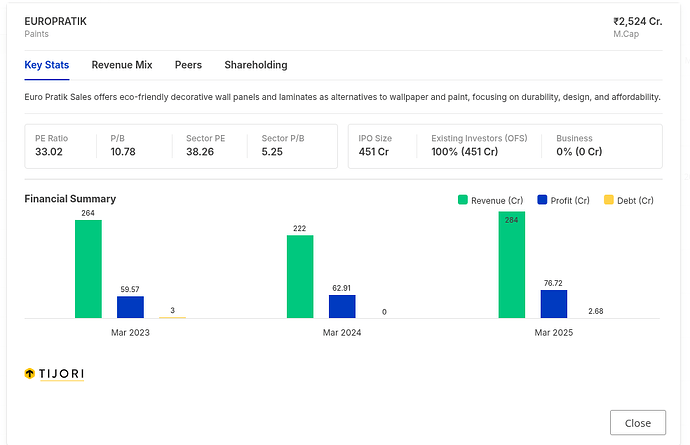The width and height of the screenshot is (690, 445).
Task: Select the Mar 2024 revenue bar
Action: (x=300, y=276)
